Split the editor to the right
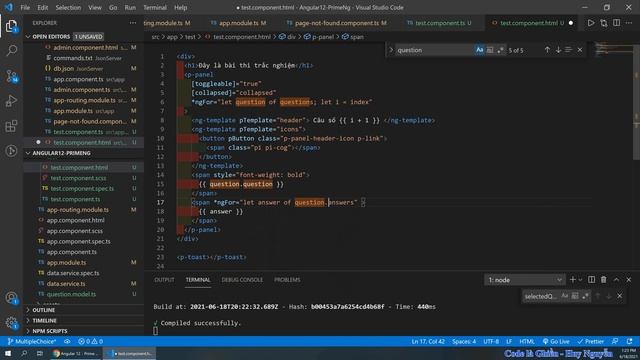The width and height of the screenshot is (640, 360). coord(616,23)
